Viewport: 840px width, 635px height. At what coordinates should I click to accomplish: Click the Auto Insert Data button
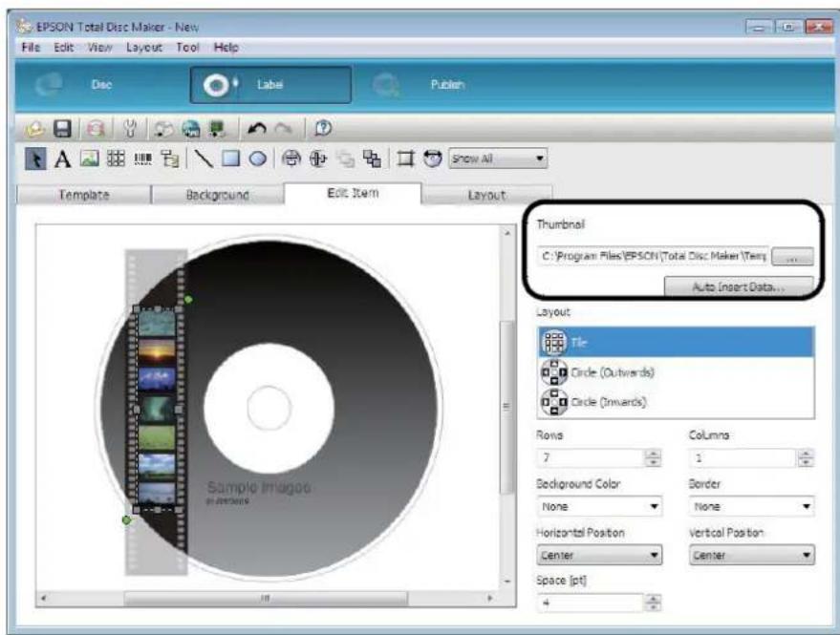click(739, 286)
